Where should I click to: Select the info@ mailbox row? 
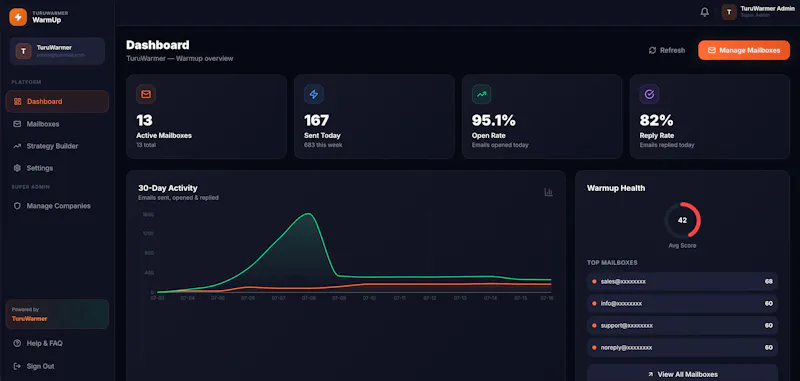coord(682,303)
